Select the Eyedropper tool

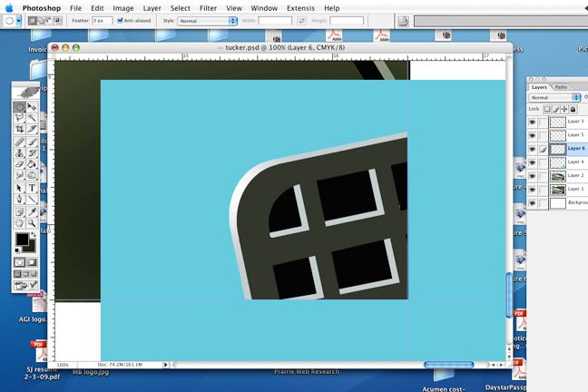[32, 212]
